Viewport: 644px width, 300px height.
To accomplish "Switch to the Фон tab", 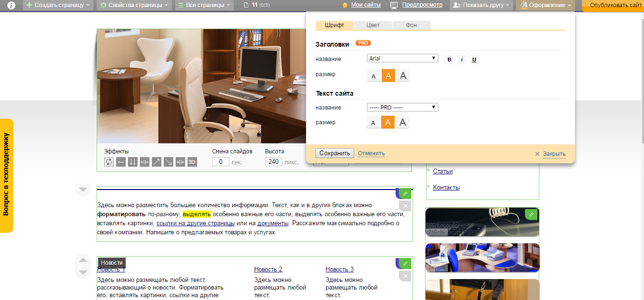I will coord(411,25).
